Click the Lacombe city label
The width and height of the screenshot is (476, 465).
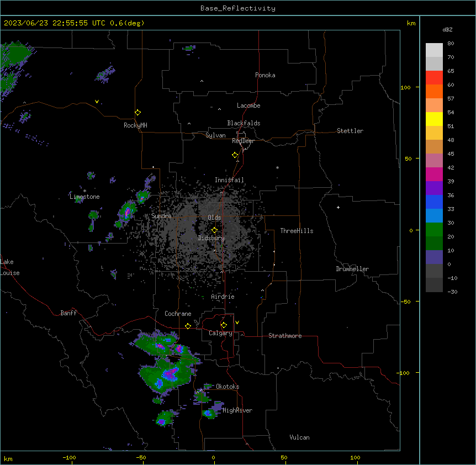click(x=248, y=105)
